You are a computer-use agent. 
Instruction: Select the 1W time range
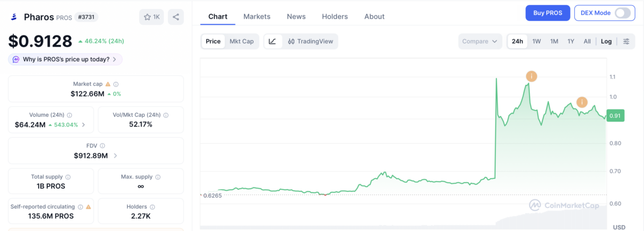(x=536, y=41)
